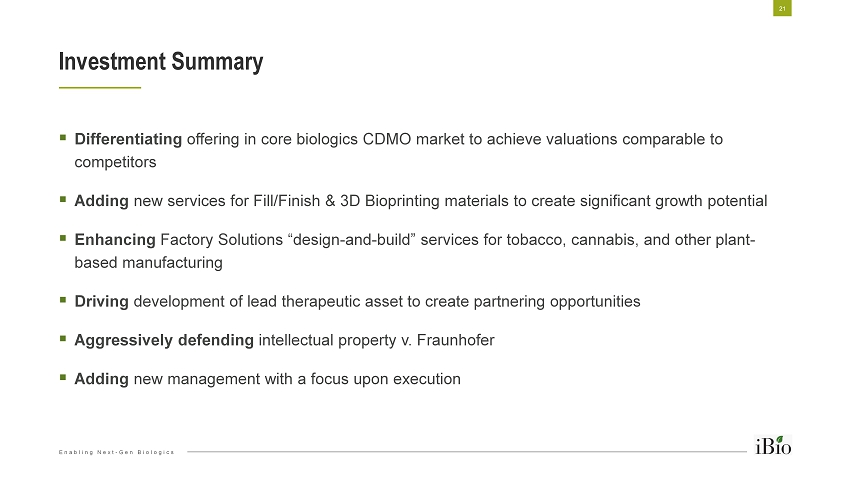Click the bullet marker before "Aggressively defending"

coord(63,339)
